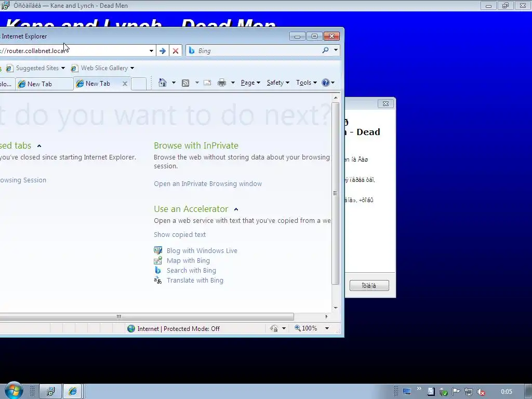
Task: Expand the Web Slice Gallery dropdown arrow
Action: coord(132,68)
